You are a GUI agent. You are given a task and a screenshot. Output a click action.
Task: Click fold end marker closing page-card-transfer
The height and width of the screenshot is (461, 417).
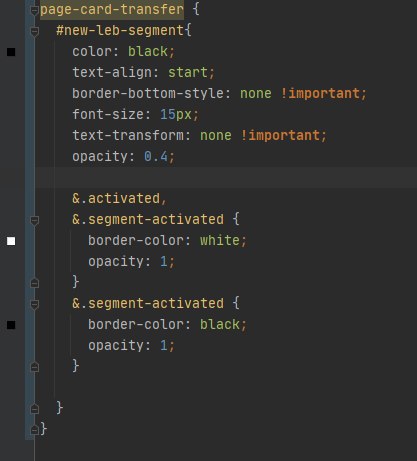click(34, 430)
